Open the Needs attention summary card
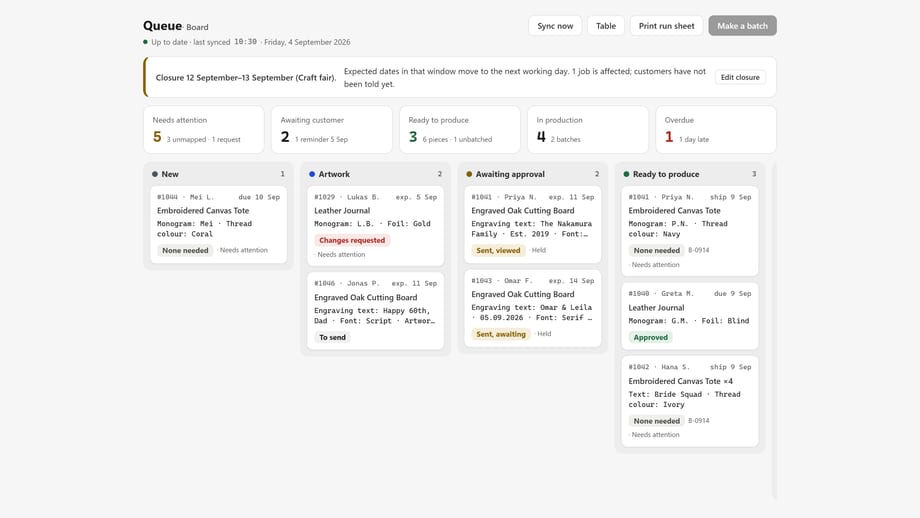 click(204, 130)
